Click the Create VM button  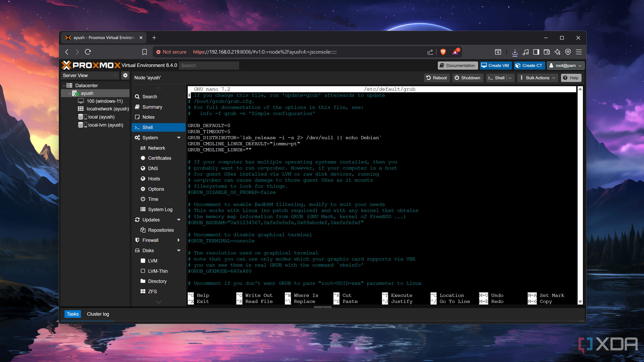tap(495, 66)
